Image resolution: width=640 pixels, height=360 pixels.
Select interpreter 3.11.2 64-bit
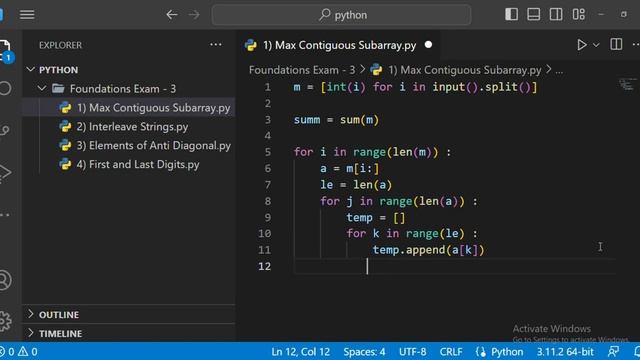click(x=565, y=351)
